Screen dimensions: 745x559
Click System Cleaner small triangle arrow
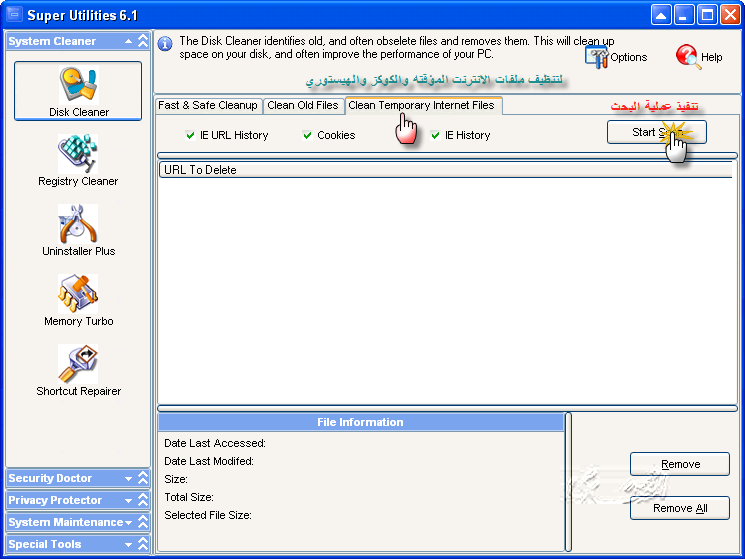(128, 41)
